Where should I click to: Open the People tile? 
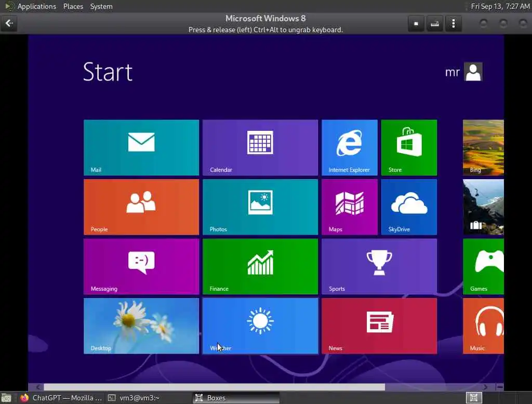click(141, 207)
